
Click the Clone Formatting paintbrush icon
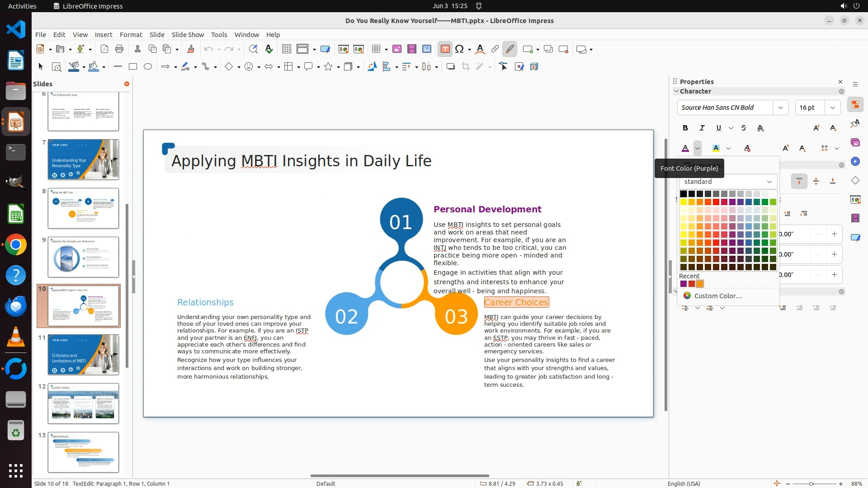point(190,49)
